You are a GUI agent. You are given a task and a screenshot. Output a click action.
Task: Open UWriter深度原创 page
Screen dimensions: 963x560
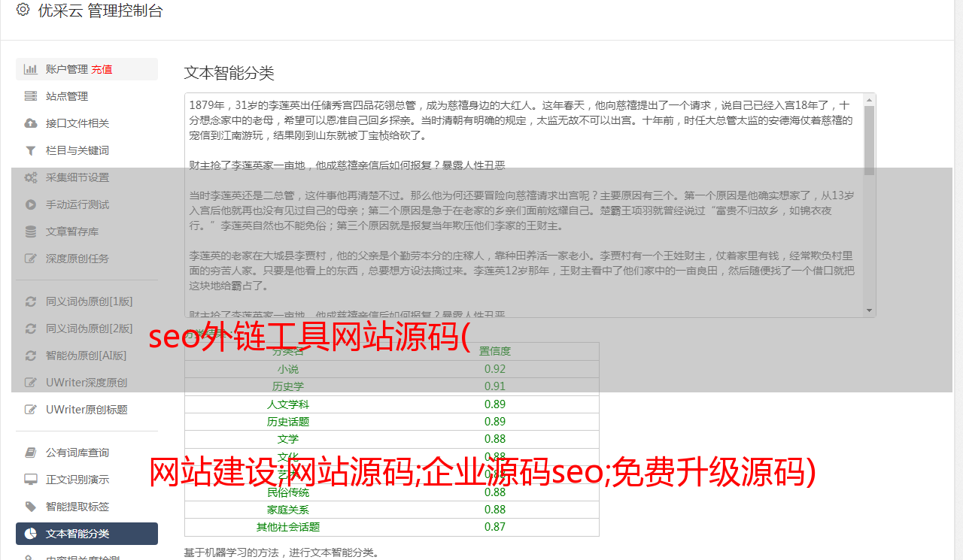pos(87,383)
